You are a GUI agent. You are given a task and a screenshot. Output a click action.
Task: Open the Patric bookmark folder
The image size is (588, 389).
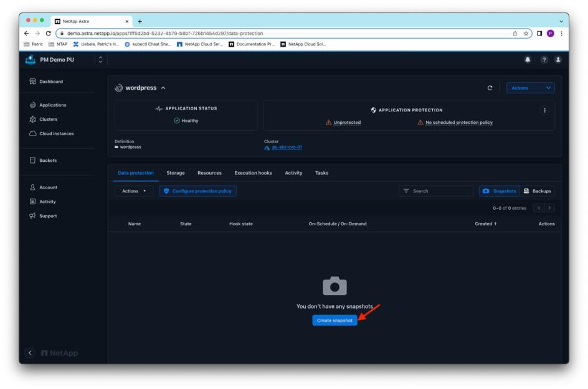tap(34, 44)
